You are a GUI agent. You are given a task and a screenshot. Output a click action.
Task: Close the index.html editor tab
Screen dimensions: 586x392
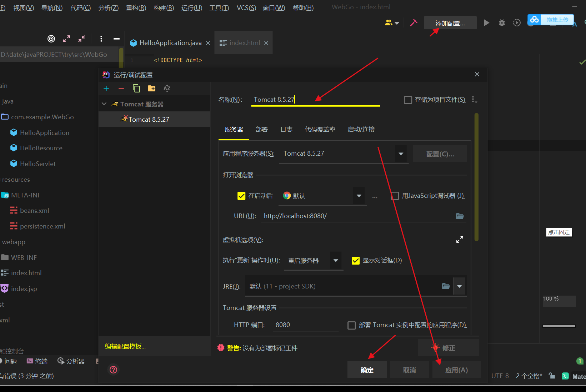tap(266, 43)
